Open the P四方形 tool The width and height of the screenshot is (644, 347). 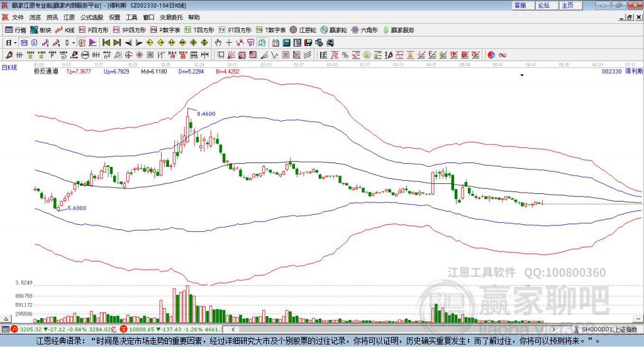click(x=94, y=30)
